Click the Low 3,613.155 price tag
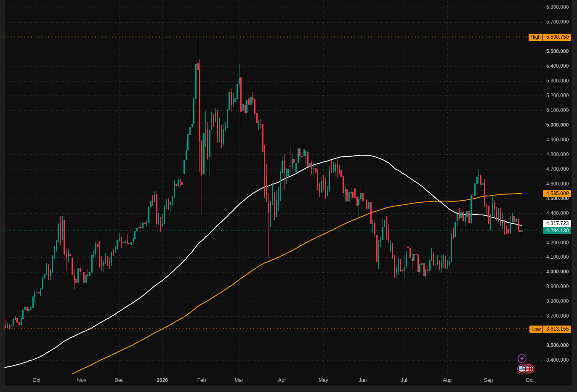Viewport: 577px width, 392px height. [550, 329]
